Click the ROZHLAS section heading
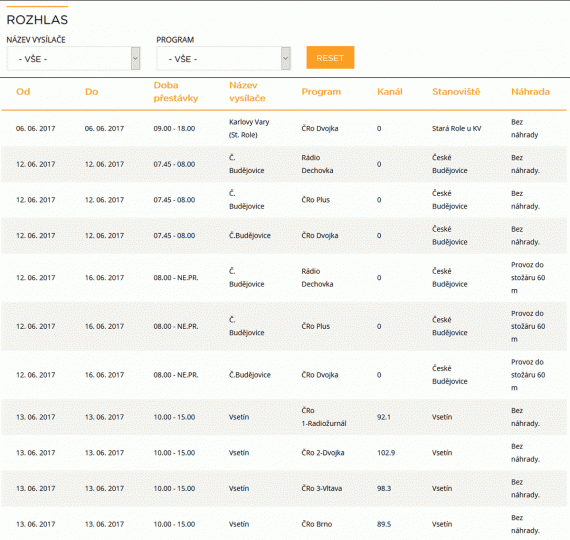Image resolution: width=570 pixels, height=540 pixels. pyautogui.click(x=37, y=20)
